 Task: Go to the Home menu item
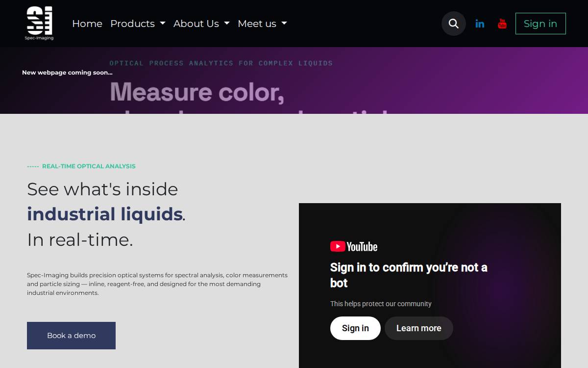pos(87,24)
